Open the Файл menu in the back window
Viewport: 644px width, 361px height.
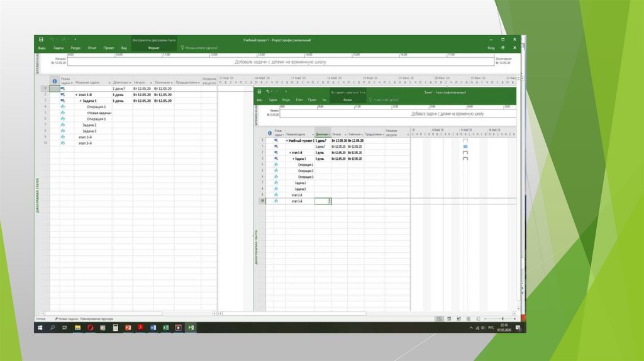click(x=42, y=48)
